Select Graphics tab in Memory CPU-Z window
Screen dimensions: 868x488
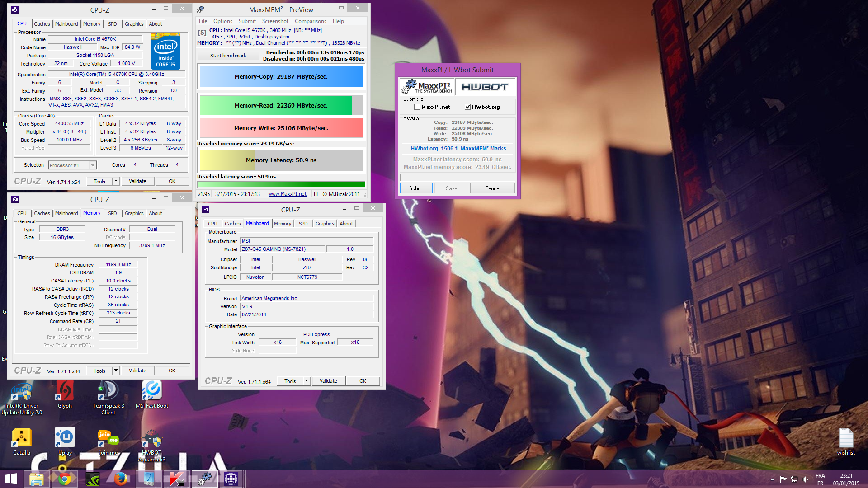point(134,213)
